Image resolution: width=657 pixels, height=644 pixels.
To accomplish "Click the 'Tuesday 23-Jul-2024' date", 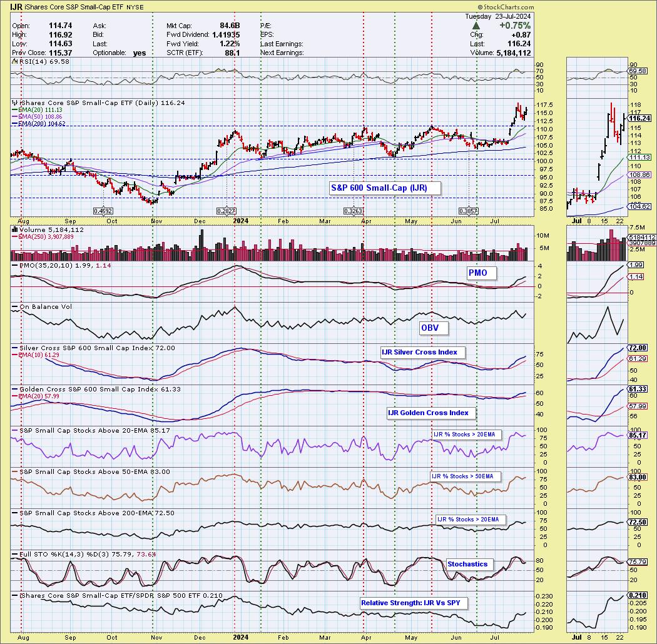I will pyautogui.click(x=498, y=16).
